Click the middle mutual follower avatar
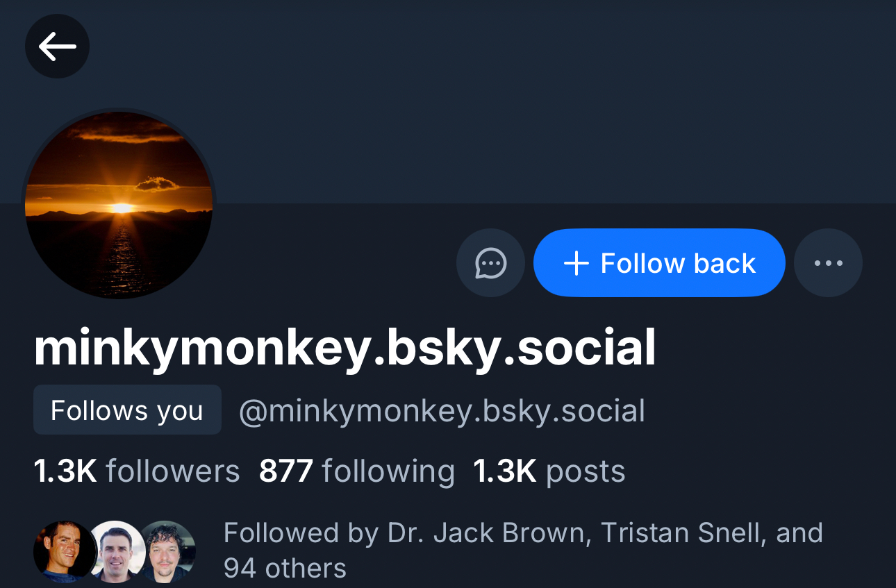 click(115, 552)
